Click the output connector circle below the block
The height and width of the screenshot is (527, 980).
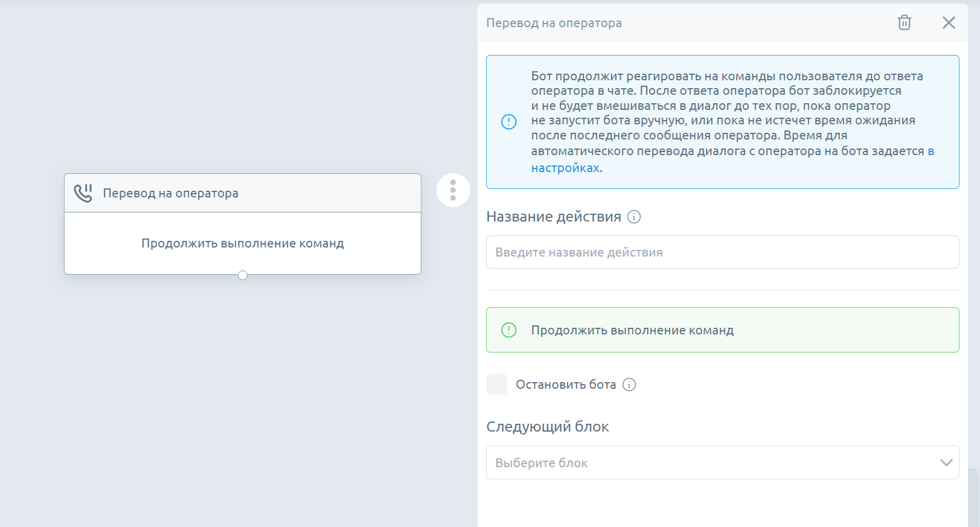[243, 275]
